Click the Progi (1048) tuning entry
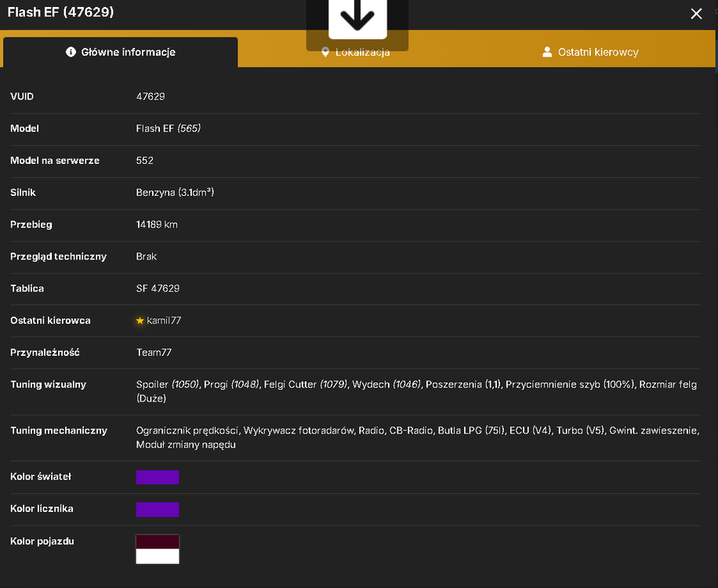The width and height of the screenshot is (718, 588). (x=231, y=385)
